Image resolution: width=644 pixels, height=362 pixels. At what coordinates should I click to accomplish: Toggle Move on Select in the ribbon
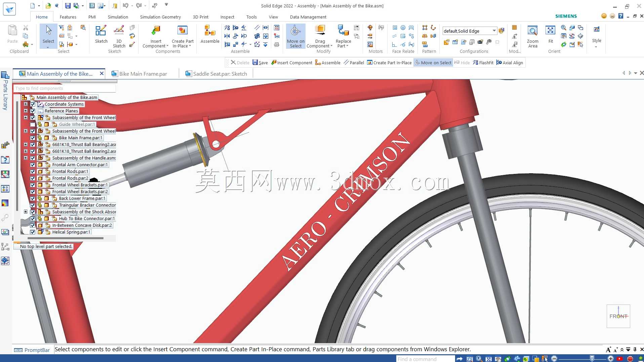point(296,36)
